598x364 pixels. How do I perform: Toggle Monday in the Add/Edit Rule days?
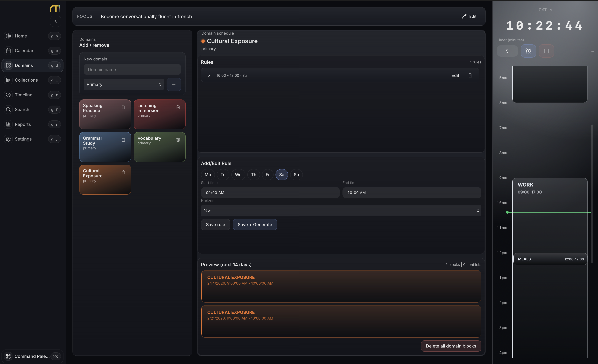(208, 175)
